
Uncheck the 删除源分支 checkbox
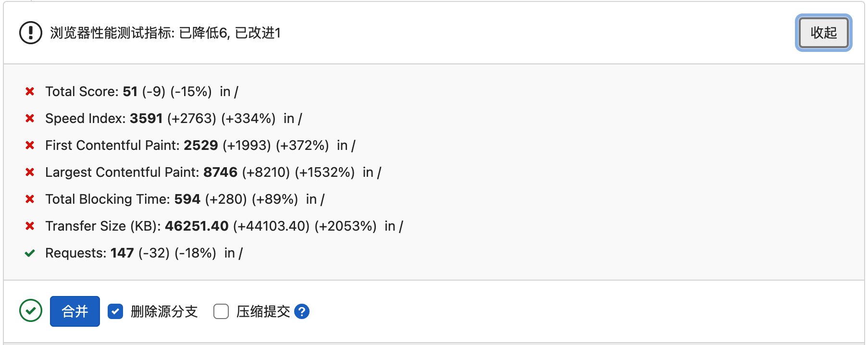click(115, 311)
